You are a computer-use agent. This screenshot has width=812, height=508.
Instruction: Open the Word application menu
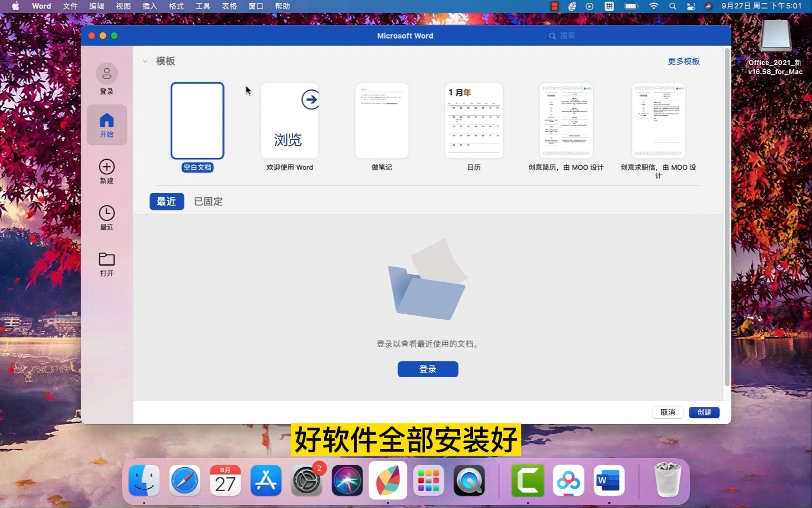pos(41,6)
